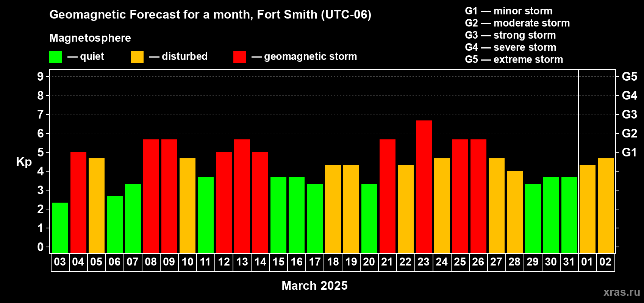Click the red bar for day 09
644x303 pixels.
(169, 196)
